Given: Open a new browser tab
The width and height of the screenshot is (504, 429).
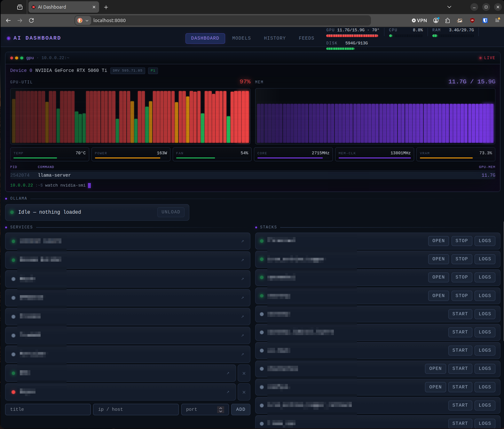Looking at the screenshot, I should (106, 7).
